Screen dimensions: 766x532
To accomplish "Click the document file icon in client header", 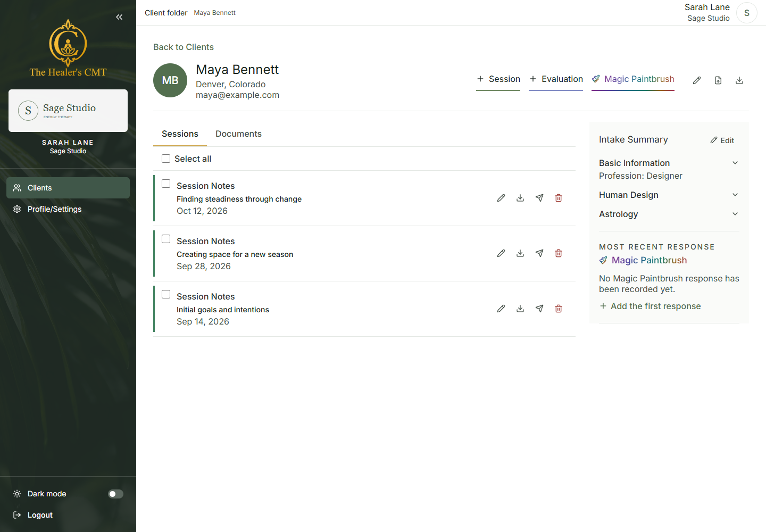I will pos(718,80).
